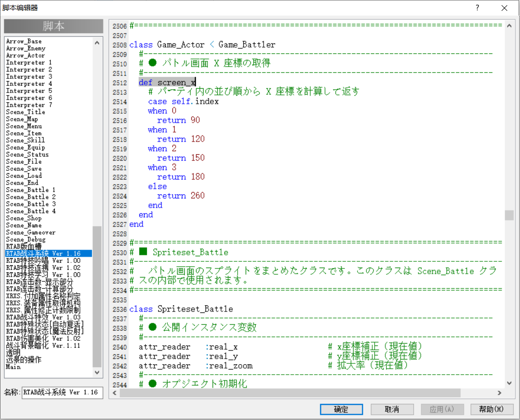Click the script list scrollbar thumb
The width and height of the screenshot is (520, 420).
(97, 297)
